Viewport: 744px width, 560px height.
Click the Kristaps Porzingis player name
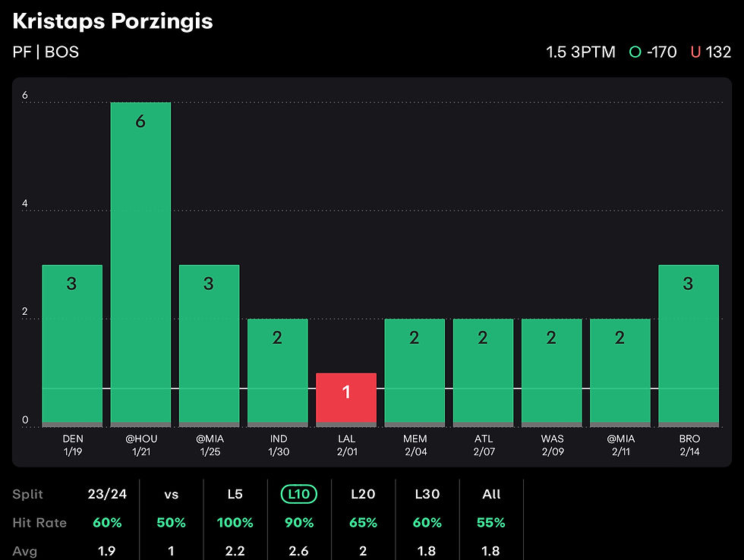pos(112,21)
